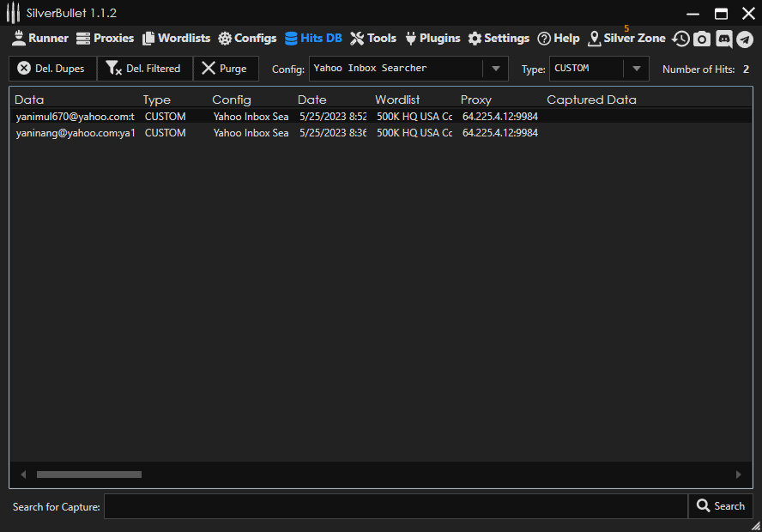
Task: Select the Hits DB tab
Action: [313, 39]
